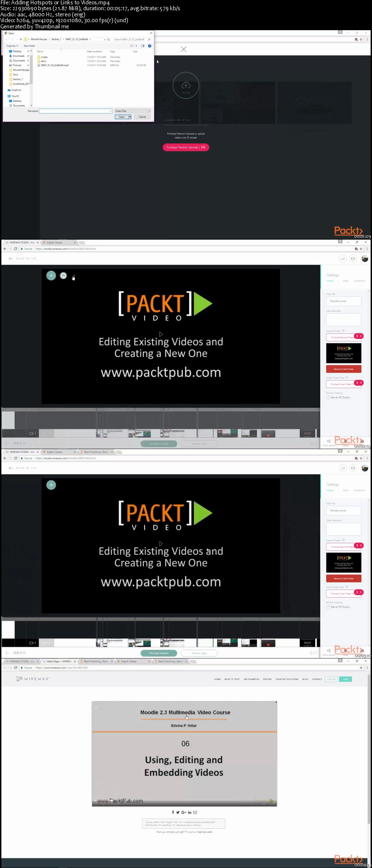Open the CREATIVE SOLUTIONS menu item on WIREWAX
Viewport: 372px width, 868px height.
tap(287, 679)
